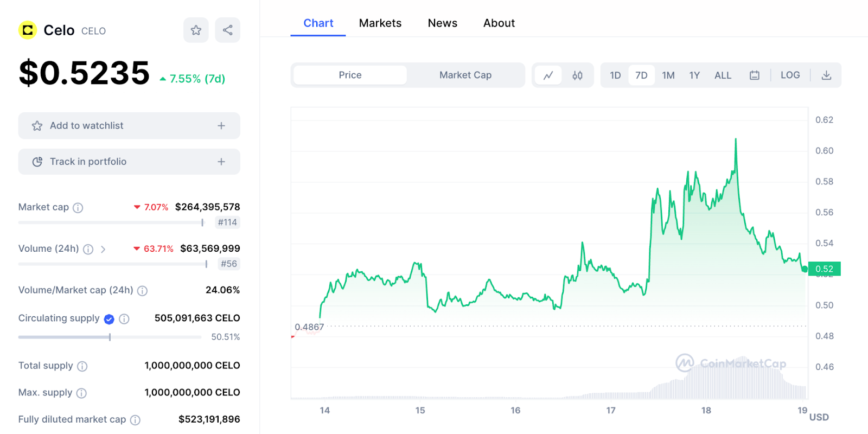Click the 7.55% (7d) price change
868x434 pixels.
pyautogui.click(x=193, y=79)
